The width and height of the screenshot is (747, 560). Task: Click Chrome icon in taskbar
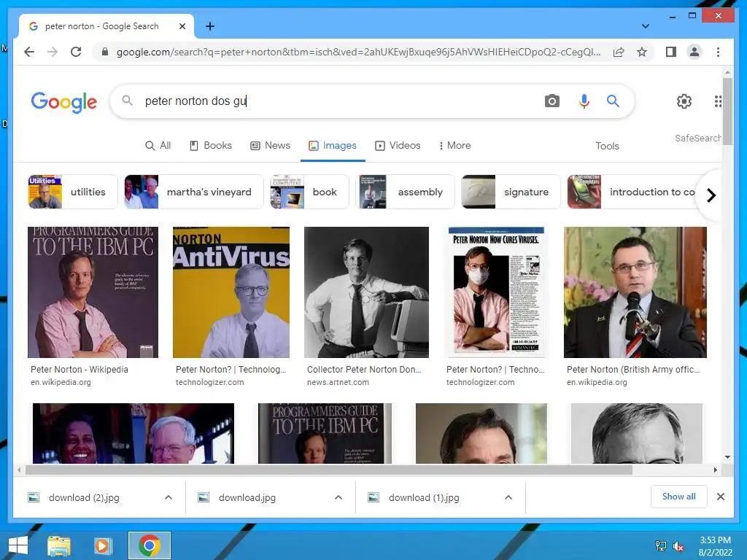[149, 545]
